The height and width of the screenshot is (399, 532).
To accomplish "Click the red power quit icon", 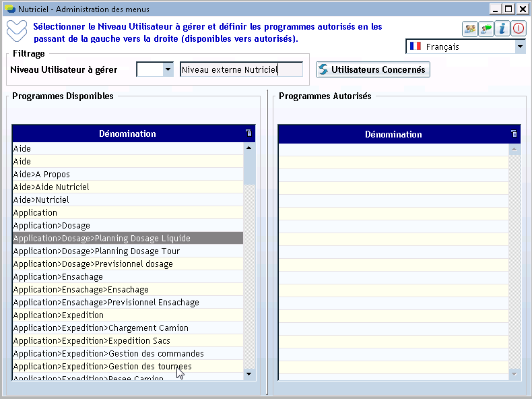I will [519, 29].
